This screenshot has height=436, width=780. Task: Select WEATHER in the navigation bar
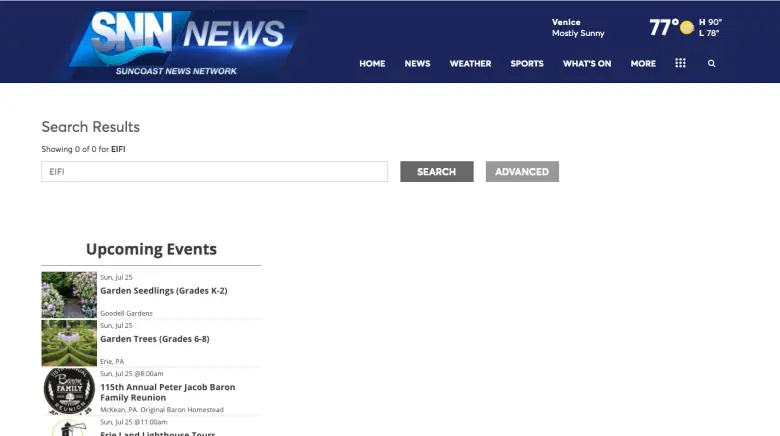click(x=470, y=63)
